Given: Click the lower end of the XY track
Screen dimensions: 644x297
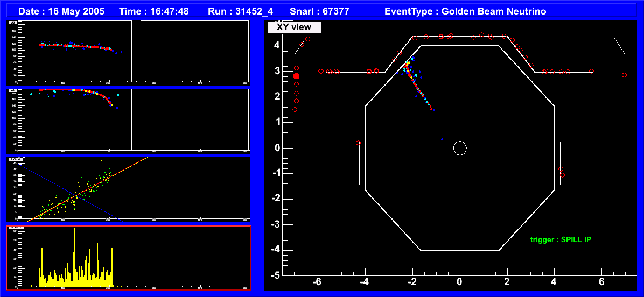Looking at the screenshot, I should coord(432,110).
